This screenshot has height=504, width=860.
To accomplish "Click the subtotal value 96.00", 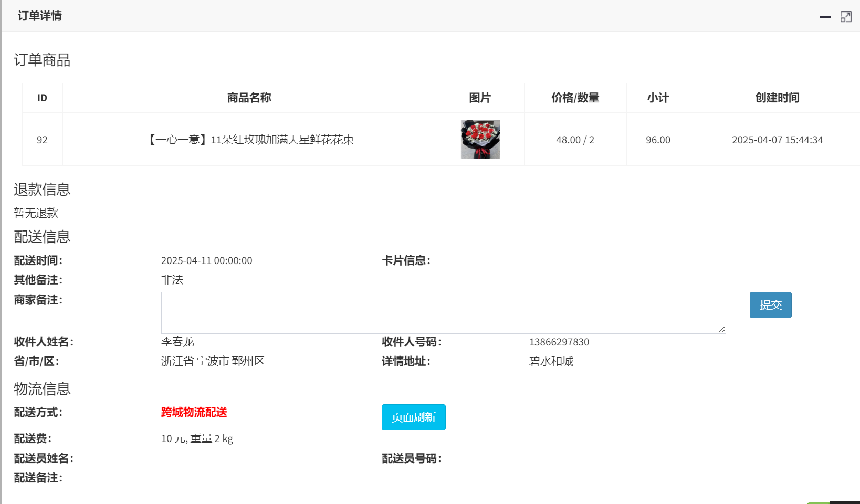I will 658,140.
